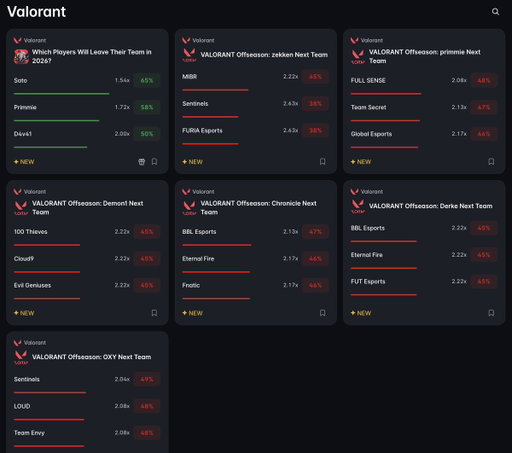Screen dimensions: 512x453
Task: Select the 38% odds button for Sentinels in zekken card
Action: click(315, 103)
